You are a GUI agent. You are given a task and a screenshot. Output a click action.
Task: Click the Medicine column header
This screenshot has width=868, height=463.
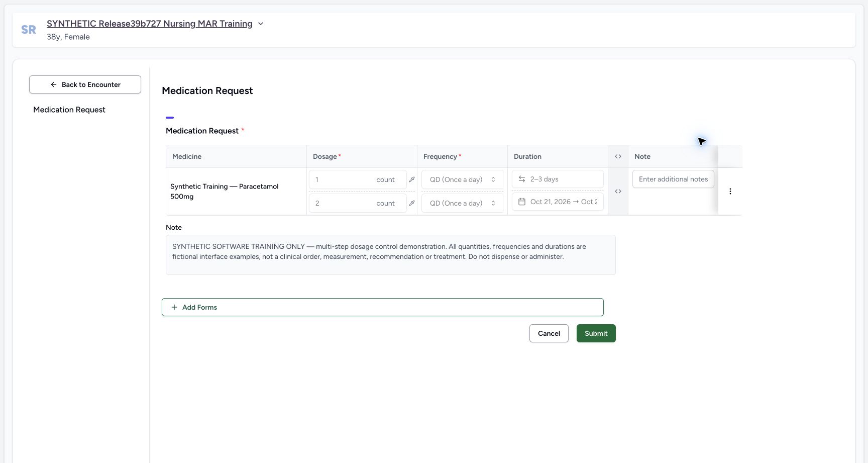tap(236, 156)
